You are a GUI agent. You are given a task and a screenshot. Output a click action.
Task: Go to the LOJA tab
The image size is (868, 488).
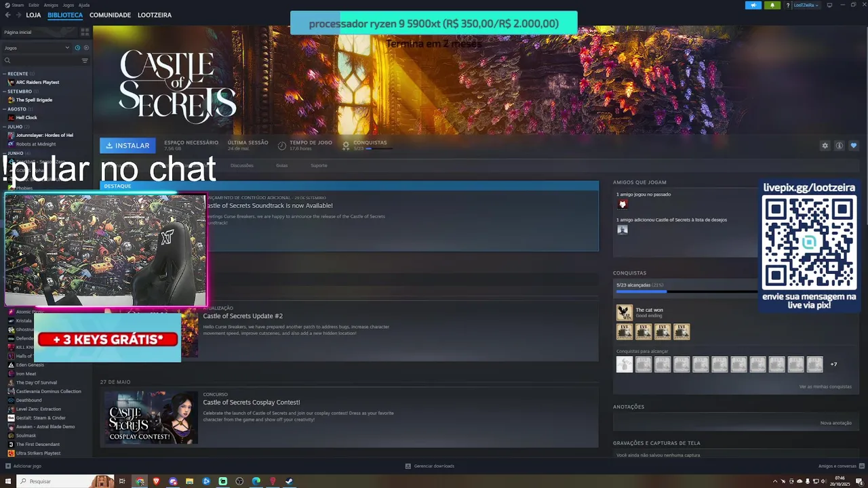[x=33, y=15]
